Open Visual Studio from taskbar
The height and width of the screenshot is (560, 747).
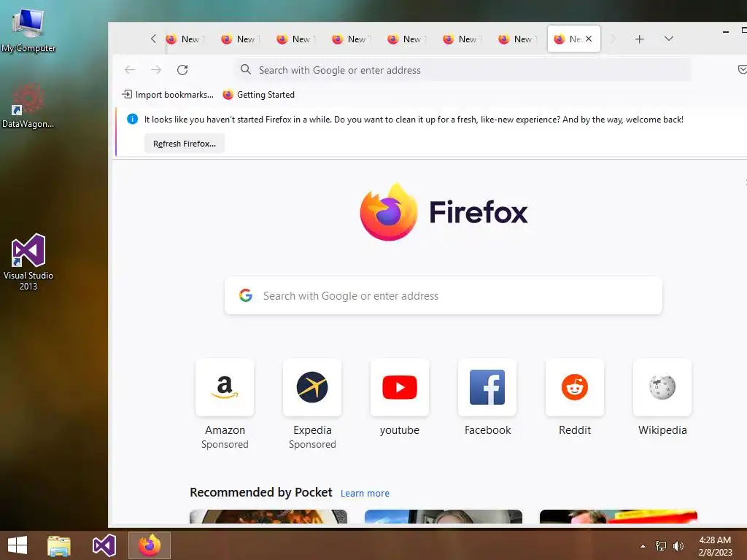coord(104,545)
